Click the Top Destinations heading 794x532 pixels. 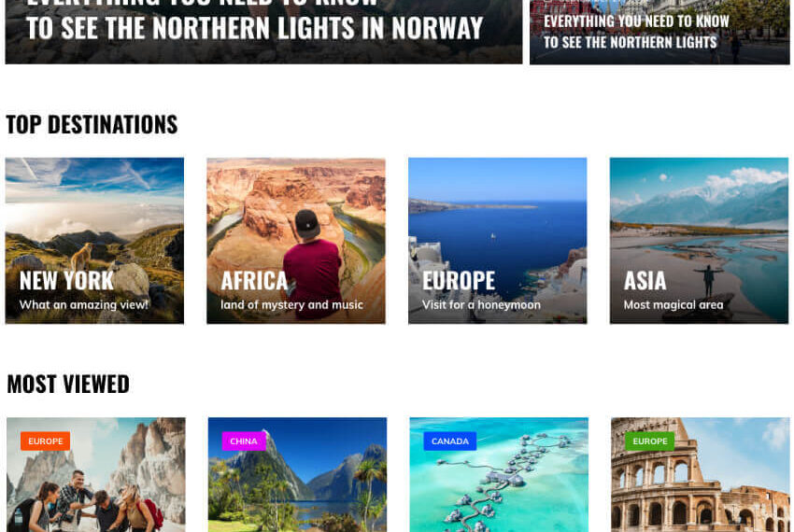(92, 124)
